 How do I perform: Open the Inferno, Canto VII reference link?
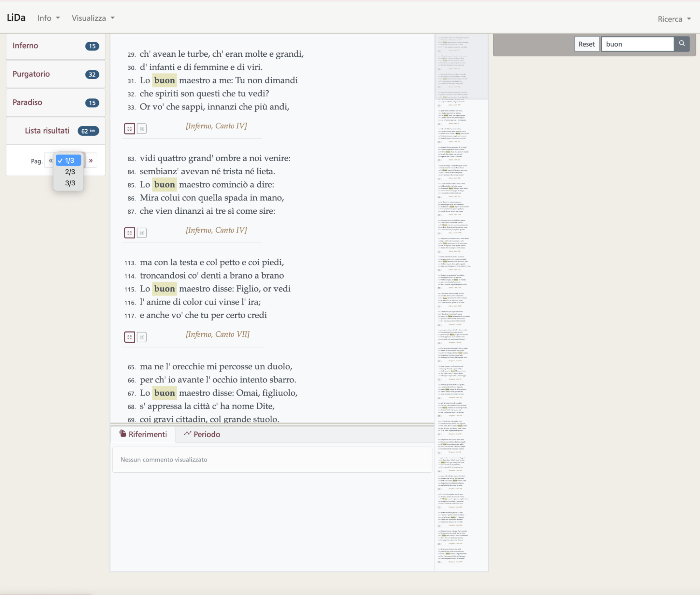[217, 334]
